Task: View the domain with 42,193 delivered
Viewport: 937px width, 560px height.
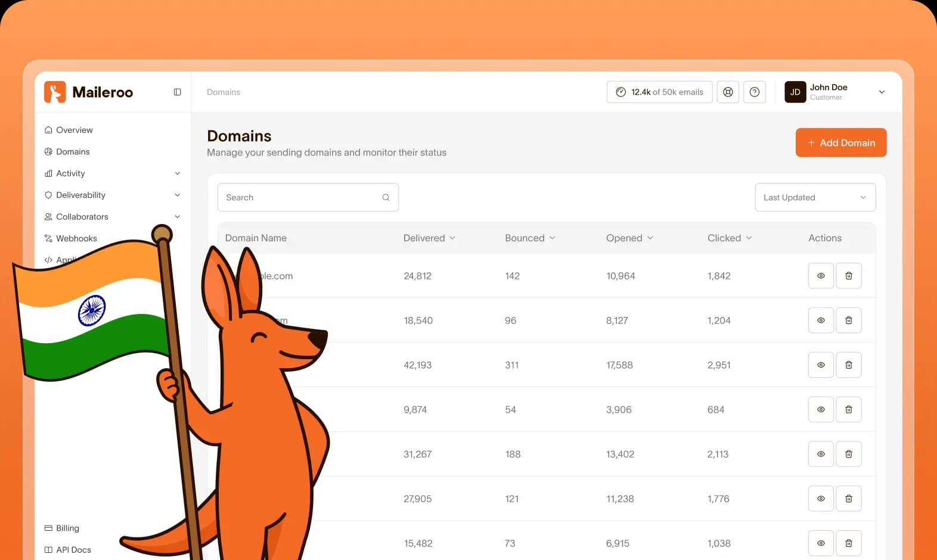Action: 821,365
